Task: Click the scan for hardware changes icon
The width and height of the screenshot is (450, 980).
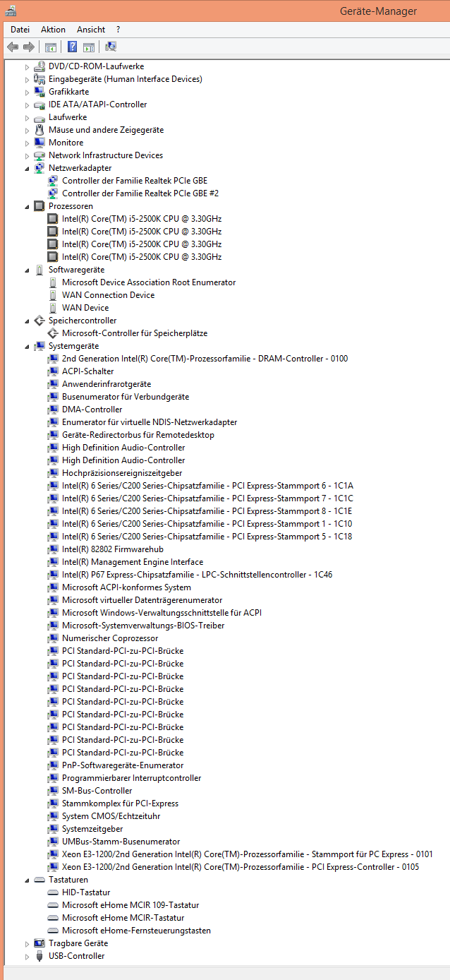Action: (111, 47)
